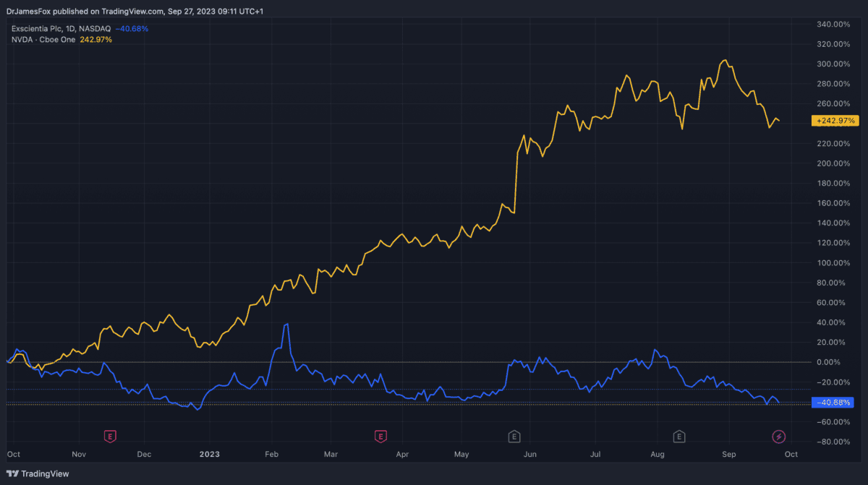Open the gray earnings marker before June

514,436
